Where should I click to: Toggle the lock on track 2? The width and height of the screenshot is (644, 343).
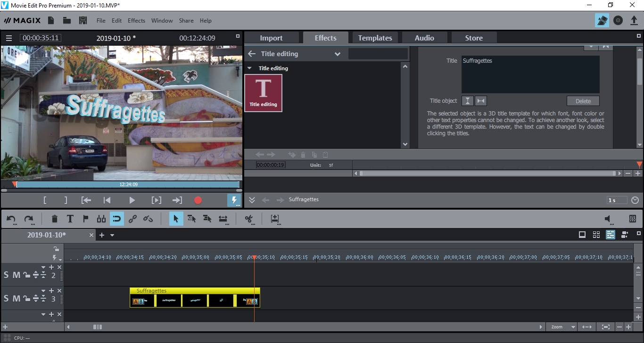click(x=26, y=275)
